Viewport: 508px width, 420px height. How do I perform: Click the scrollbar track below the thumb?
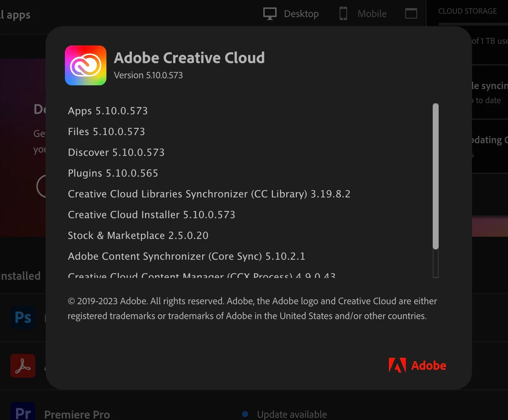click(436, 263)
